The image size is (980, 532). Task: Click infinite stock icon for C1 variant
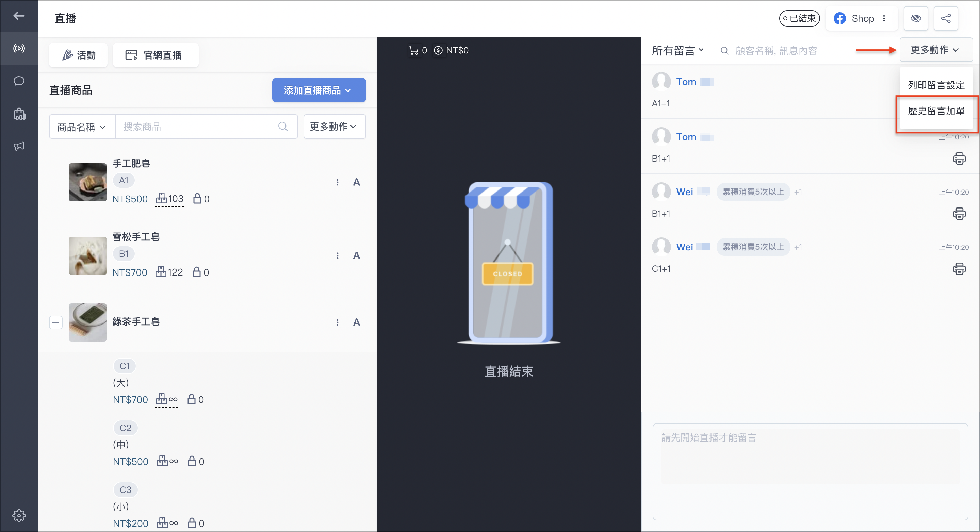tap(167, 399)
